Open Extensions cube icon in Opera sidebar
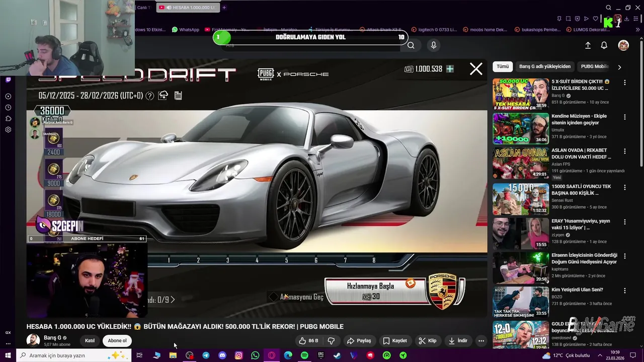The height and width of the screenshot is (362, 644). (8, 118)
